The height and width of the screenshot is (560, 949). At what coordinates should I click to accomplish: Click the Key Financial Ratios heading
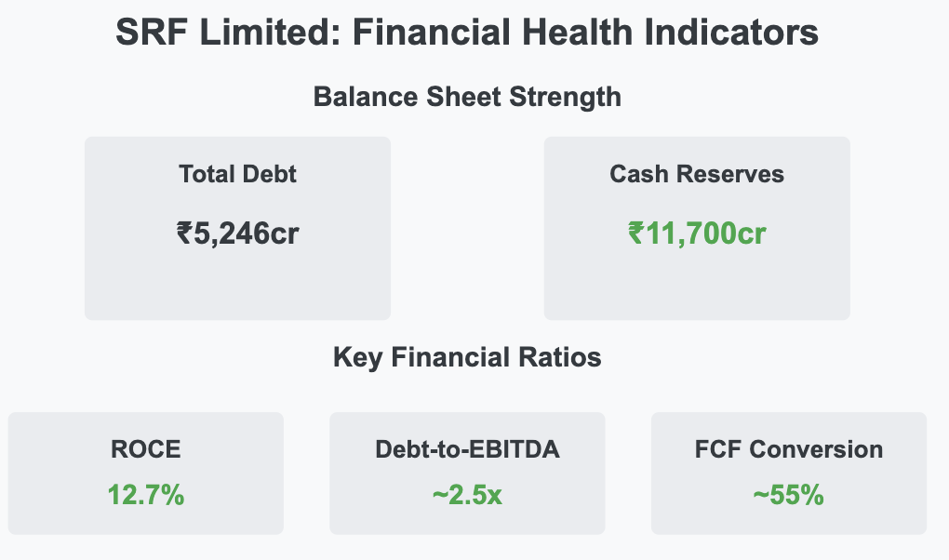[x=467, y=357]
